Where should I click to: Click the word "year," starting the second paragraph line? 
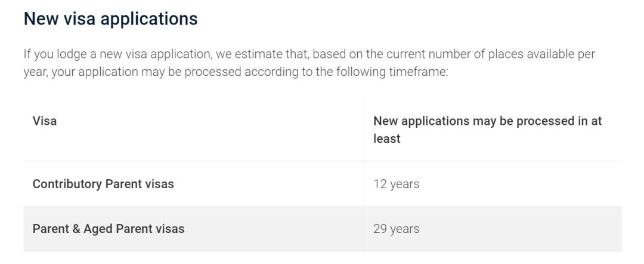click(36, 72)
